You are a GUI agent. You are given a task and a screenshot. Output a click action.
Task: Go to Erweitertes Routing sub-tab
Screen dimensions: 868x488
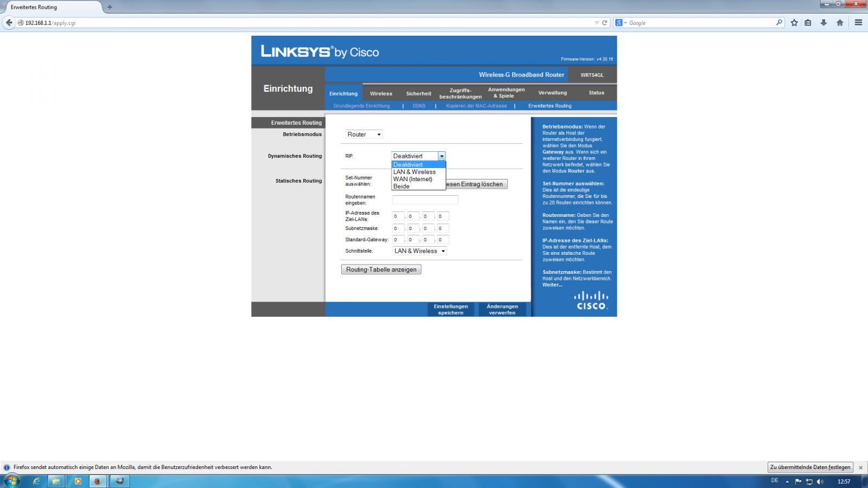click(550, 106)
